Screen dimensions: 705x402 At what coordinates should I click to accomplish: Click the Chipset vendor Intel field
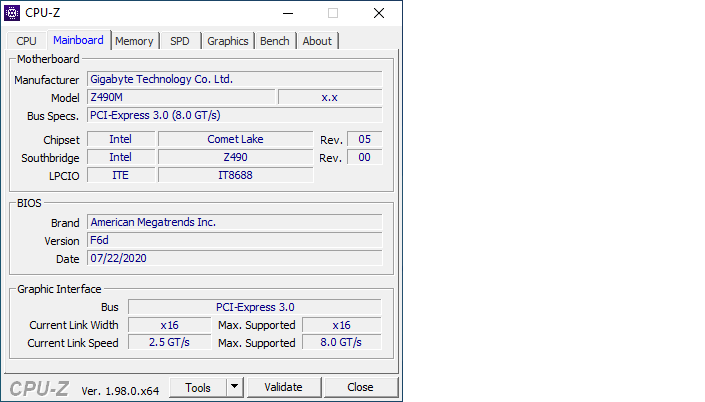pyautogui.click(x=121, y=139)
